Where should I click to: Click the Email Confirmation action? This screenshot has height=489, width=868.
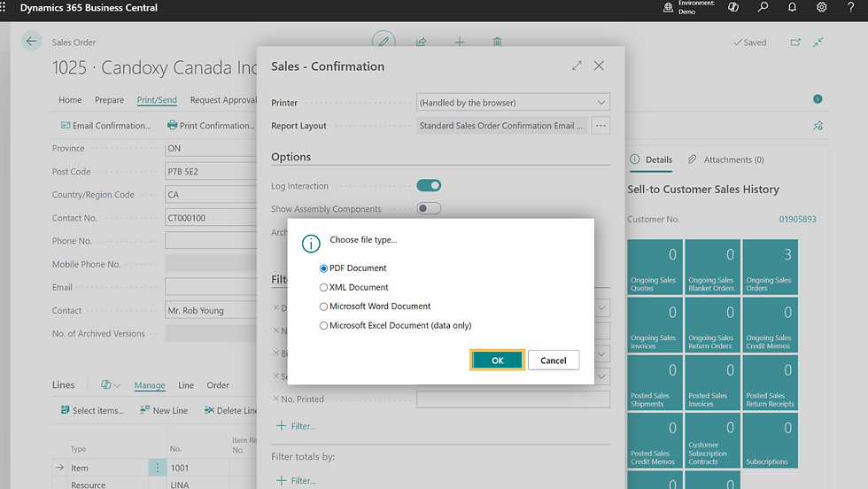click(105, 126)
